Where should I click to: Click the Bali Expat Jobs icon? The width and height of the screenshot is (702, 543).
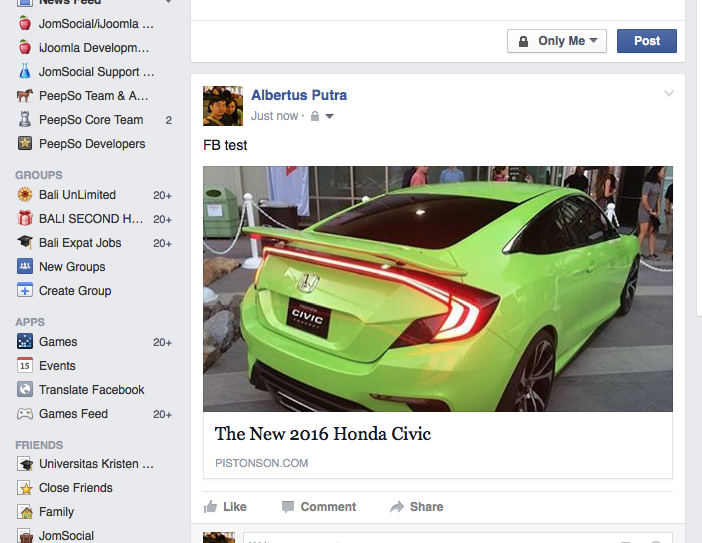pos(25,243)
